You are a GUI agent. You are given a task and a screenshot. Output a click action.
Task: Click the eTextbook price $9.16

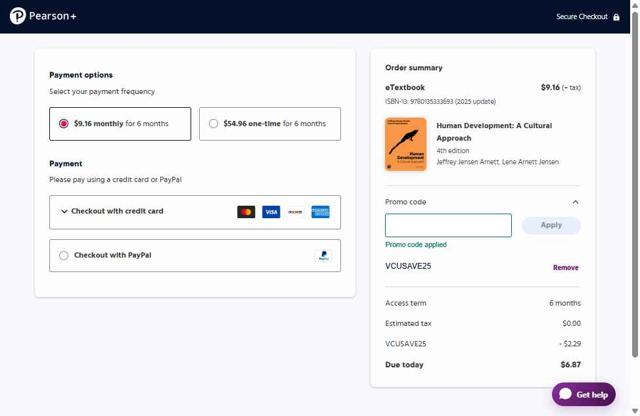coord(550,87)
